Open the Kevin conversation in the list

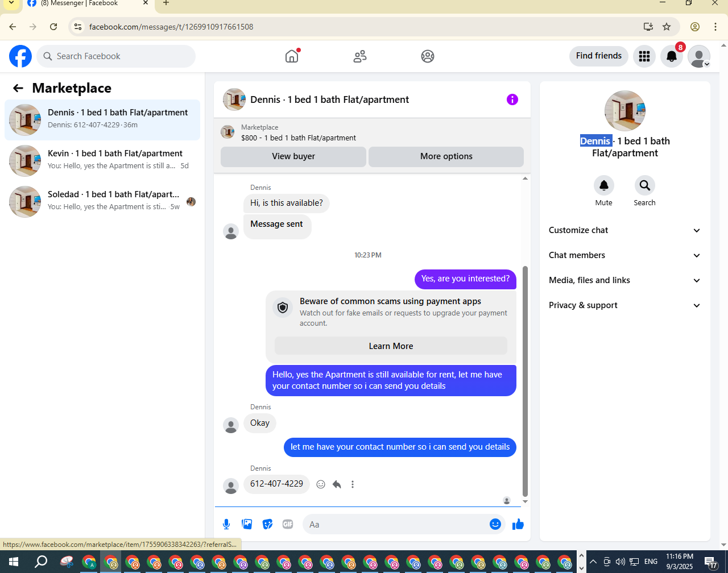102,160
